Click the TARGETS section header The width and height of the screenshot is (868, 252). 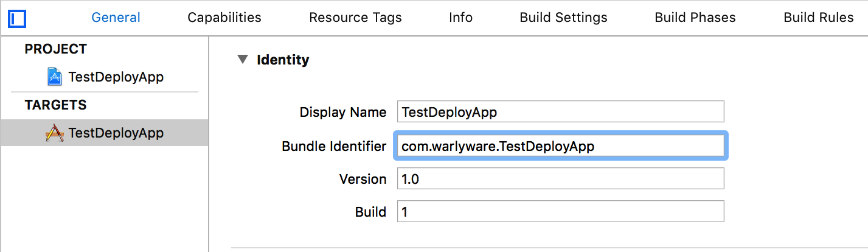[x=56, y=105]
